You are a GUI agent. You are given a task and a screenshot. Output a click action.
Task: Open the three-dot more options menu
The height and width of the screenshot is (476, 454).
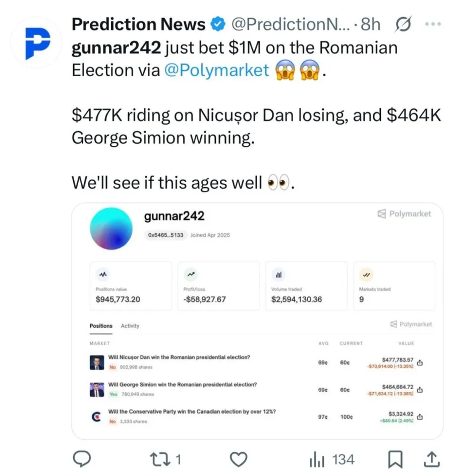433,24
